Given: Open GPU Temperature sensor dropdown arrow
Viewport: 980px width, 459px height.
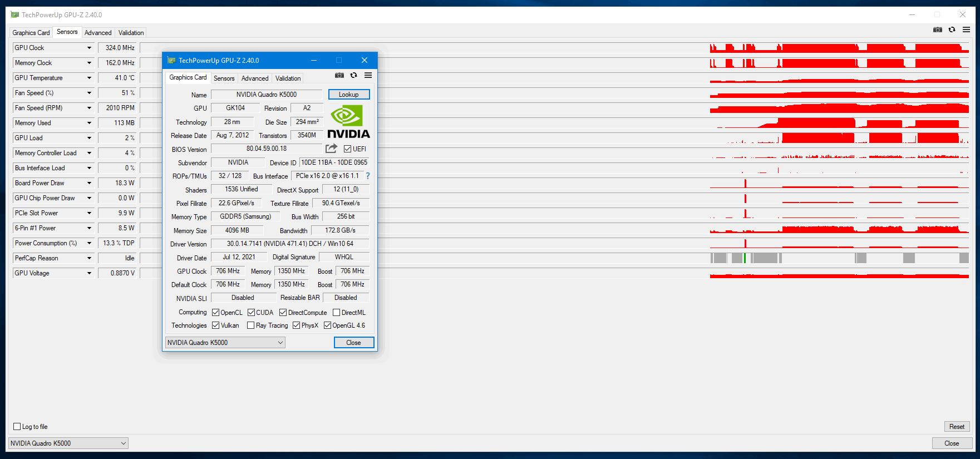Looking at the screenshot, I should click(x=89, y=78).
